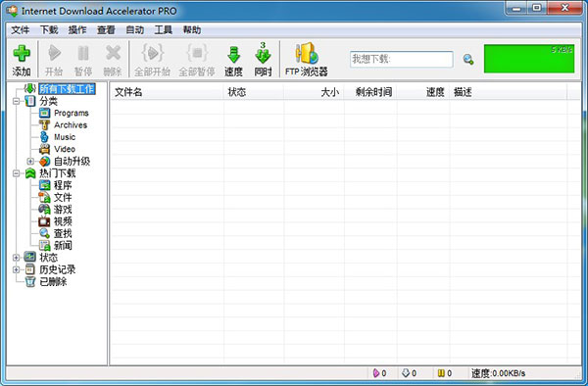Open the 文件 menu

(21, 29)
